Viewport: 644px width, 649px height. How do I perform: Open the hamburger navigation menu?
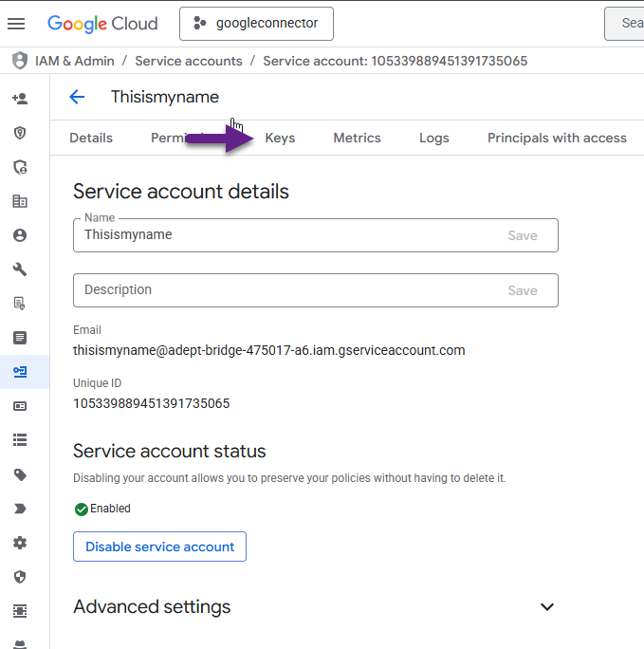[x=16, y=24]
